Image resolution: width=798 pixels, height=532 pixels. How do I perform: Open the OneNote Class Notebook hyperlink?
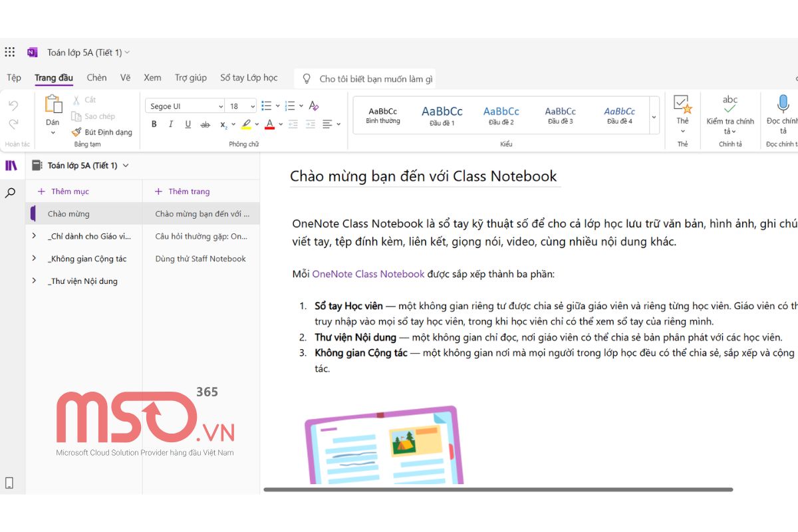click(x=368, y=274)
